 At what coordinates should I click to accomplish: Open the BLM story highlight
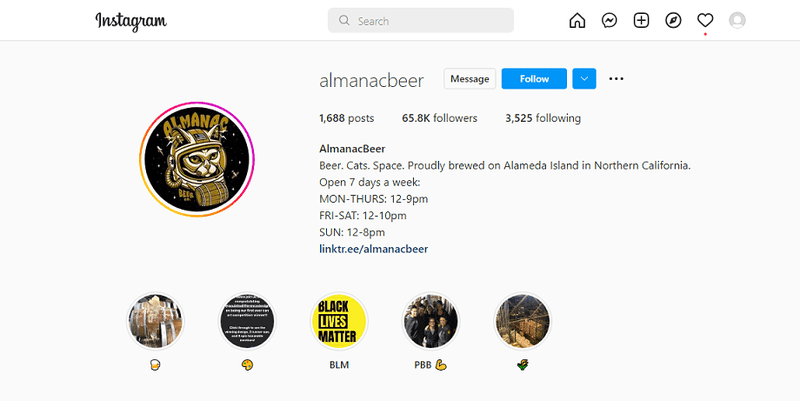click(x=339, y=321)
